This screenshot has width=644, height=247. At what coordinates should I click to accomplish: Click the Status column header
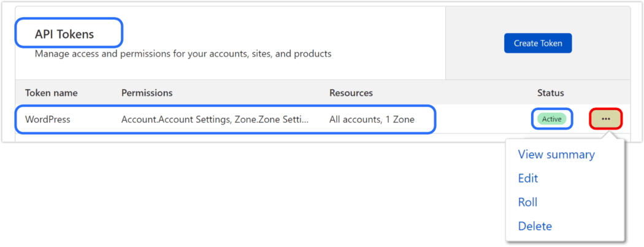(550, 93)
